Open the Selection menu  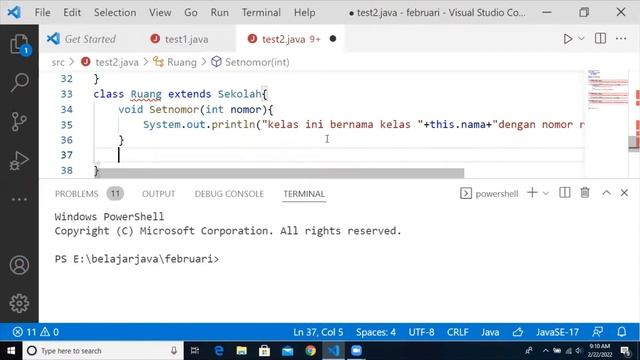pyautogui.click(x=115, y=13)
